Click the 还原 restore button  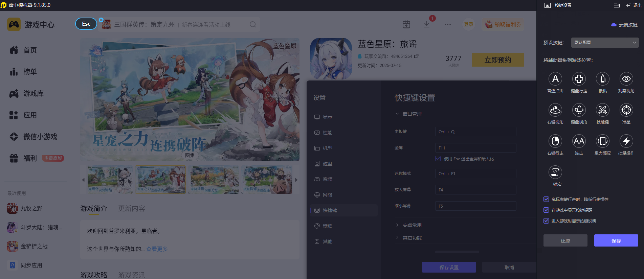[565, 240]
